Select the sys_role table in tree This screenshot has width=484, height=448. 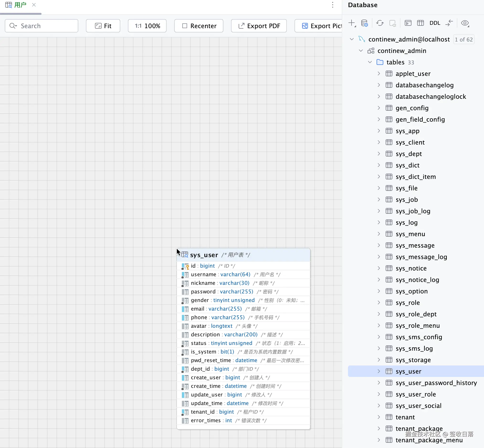(408, 302)
